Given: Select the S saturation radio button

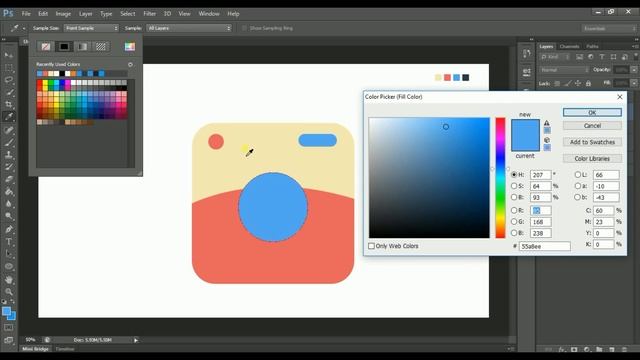Looking at the screenshot, I should click(514, 186).
